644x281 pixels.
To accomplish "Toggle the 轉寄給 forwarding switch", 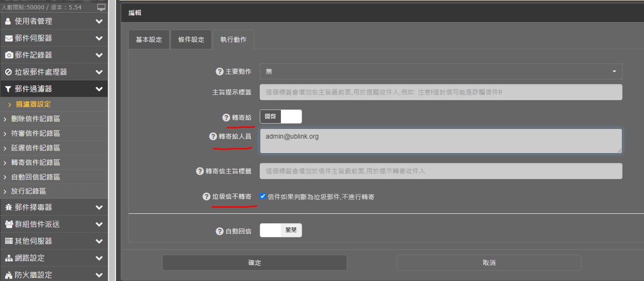I will click(280, 117).
